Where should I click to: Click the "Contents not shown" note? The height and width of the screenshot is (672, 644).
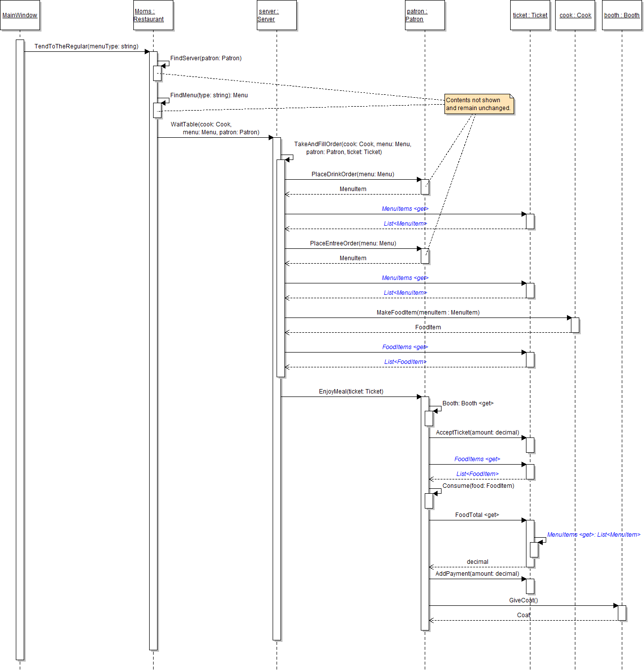coord(479,104)
